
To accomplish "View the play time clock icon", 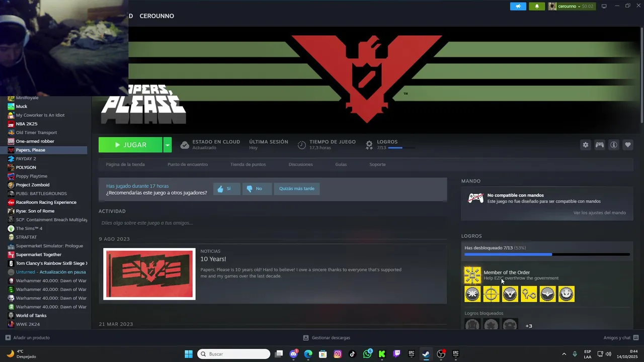I will click(x=301, y=145).
